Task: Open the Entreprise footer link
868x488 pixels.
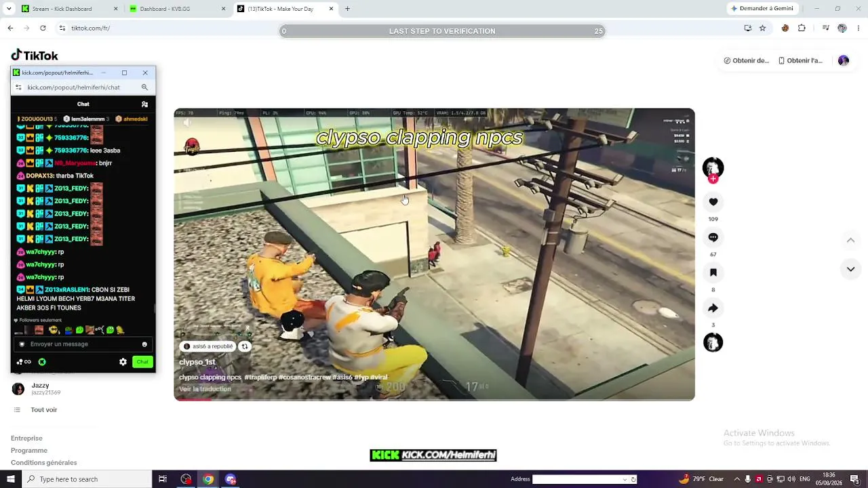Action: [26, 439]
